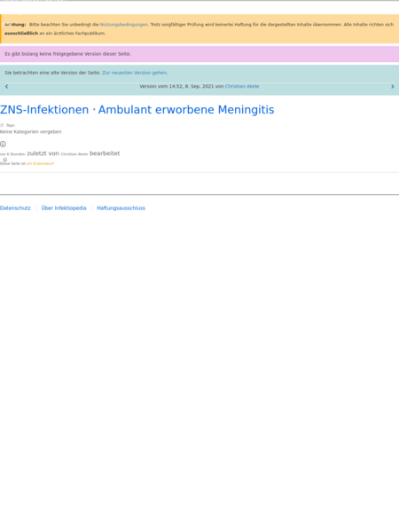Click the small draft status icon

pyautogui.click(x=4, y=160)
